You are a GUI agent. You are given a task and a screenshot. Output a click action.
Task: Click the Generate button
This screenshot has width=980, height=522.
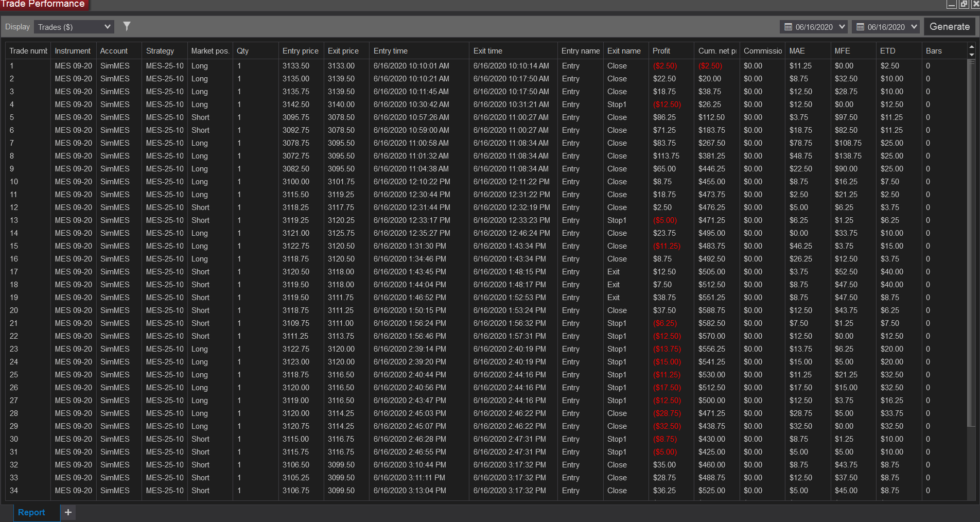coord(950,27)
